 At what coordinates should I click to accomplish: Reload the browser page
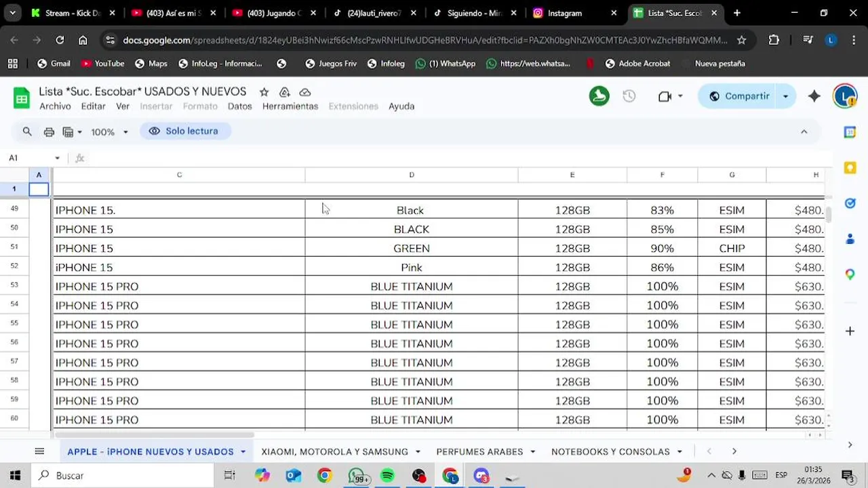pyautogui.click(x=60, y=40)
